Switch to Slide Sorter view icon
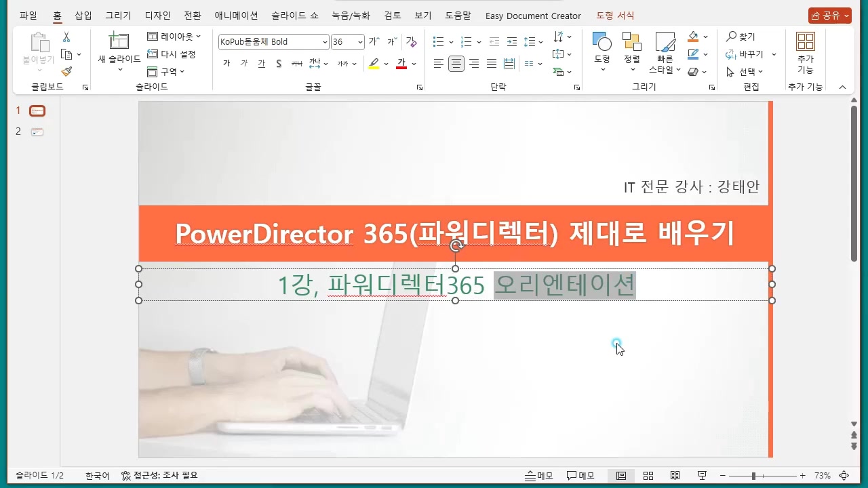The width and height of the screenshot is (868, 488). coord(648,476)
